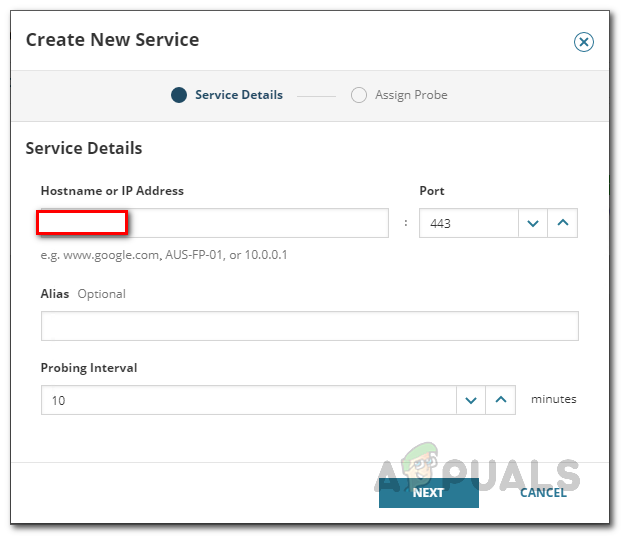Close the Create New Service dialog

(x=584, y=42)
